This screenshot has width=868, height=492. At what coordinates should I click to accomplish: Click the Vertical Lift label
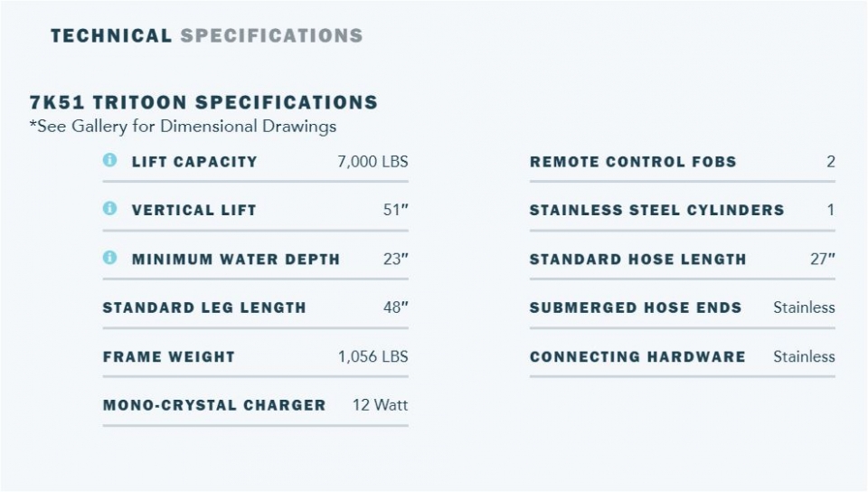[194, 210]
